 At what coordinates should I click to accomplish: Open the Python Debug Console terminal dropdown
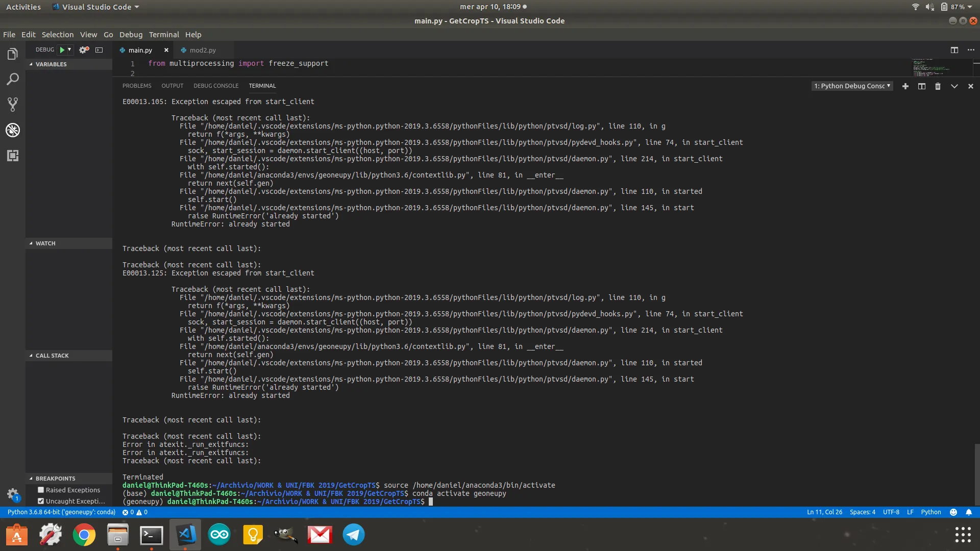[x=852, y=86]
